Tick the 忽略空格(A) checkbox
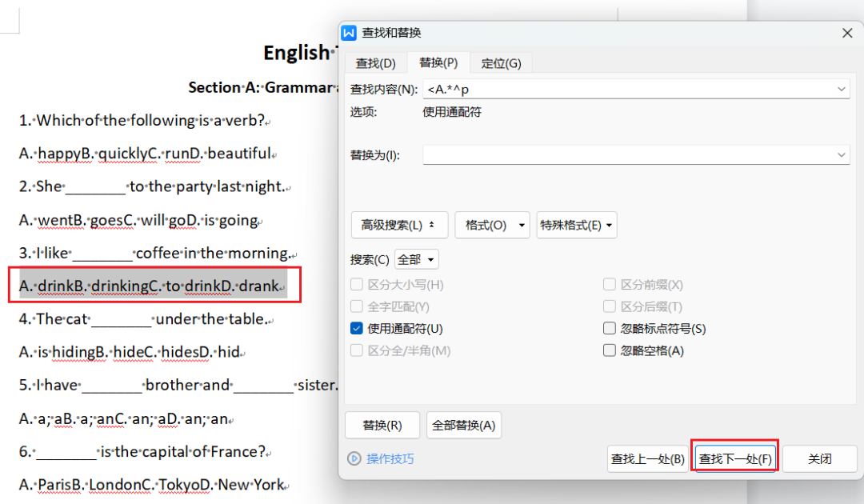This screenshot has height=504, width=864. click(610, 350)
